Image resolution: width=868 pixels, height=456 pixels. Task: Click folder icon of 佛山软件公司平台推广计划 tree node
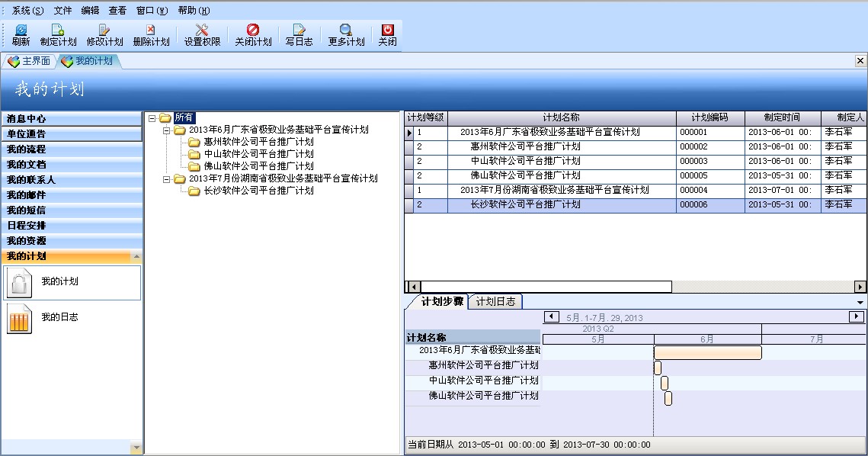tap(194, 166)
